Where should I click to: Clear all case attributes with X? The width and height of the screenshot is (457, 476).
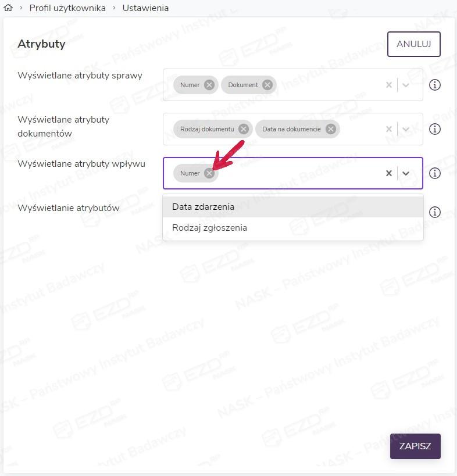click(x=389, y=85)
